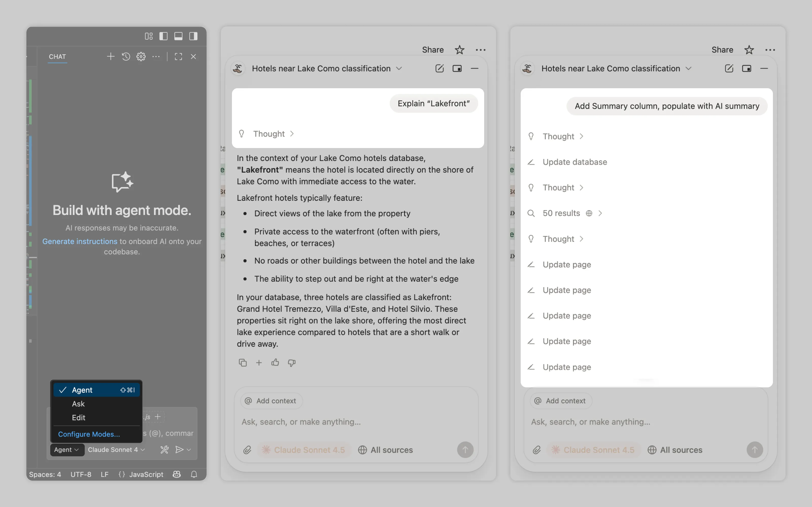Click the middle panel message input field
812x507 pixels.
coord(356,422)
